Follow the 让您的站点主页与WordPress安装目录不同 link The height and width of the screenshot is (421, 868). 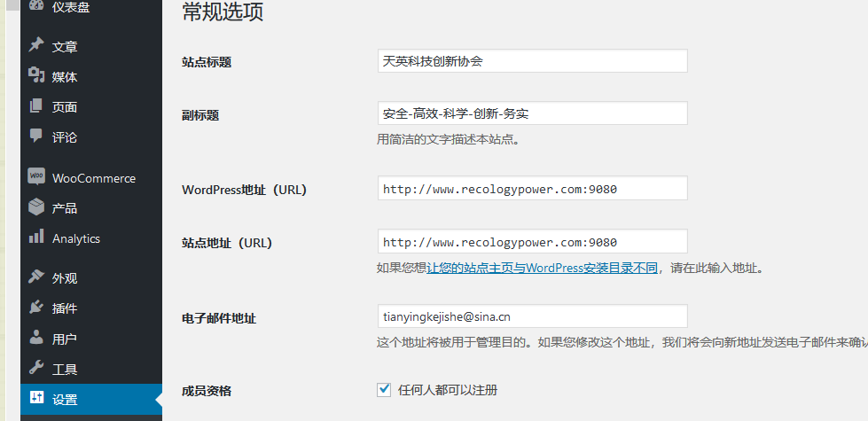click(542, 269)
